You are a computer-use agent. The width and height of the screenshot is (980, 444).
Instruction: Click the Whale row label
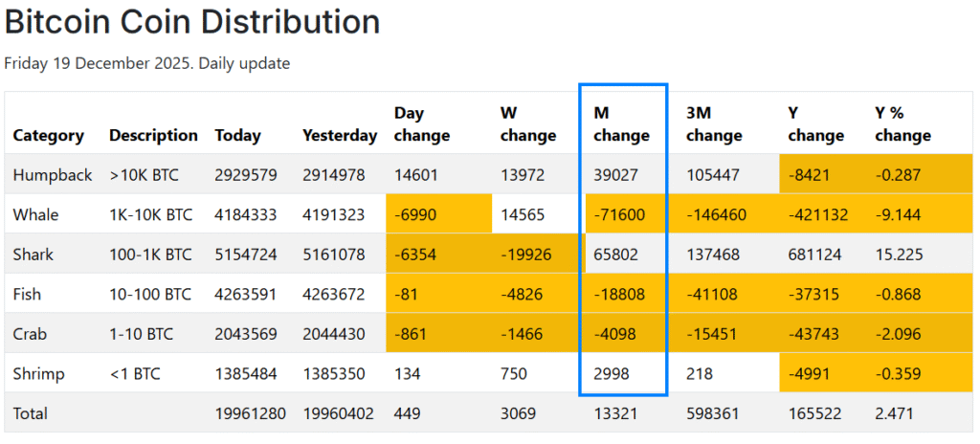(x=36, y=215)
